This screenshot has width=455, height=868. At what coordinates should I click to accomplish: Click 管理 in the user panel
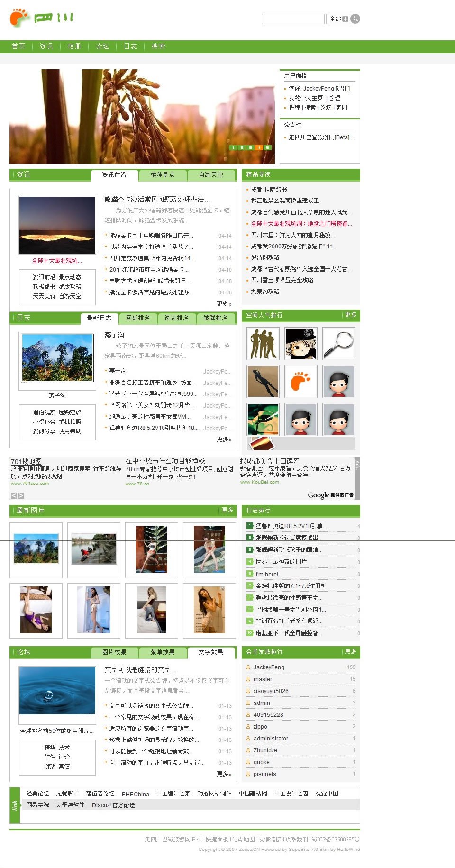click(x=334, y=98)
